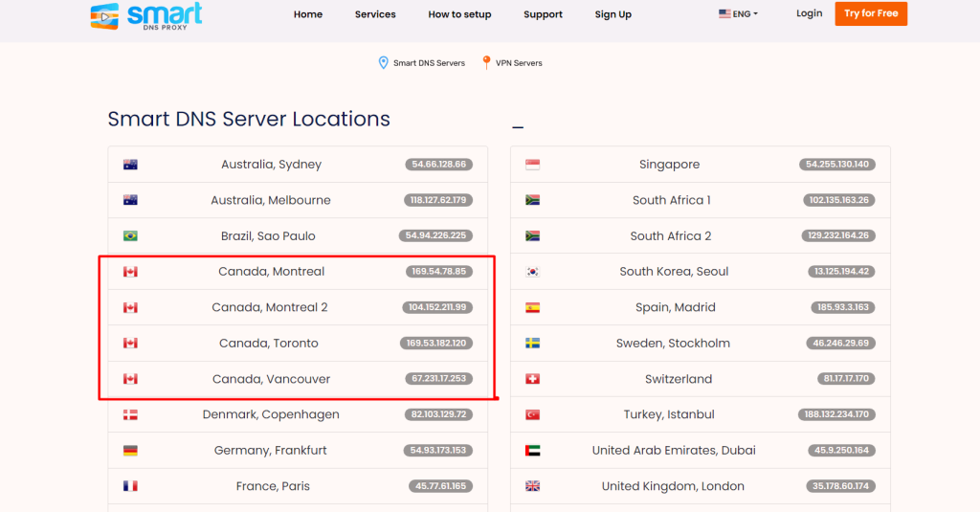The height and width of the screenshot is (512, 980).
Task: Click the United Arab Emirates, Dubai name
Action: click(x=674, y=450)
